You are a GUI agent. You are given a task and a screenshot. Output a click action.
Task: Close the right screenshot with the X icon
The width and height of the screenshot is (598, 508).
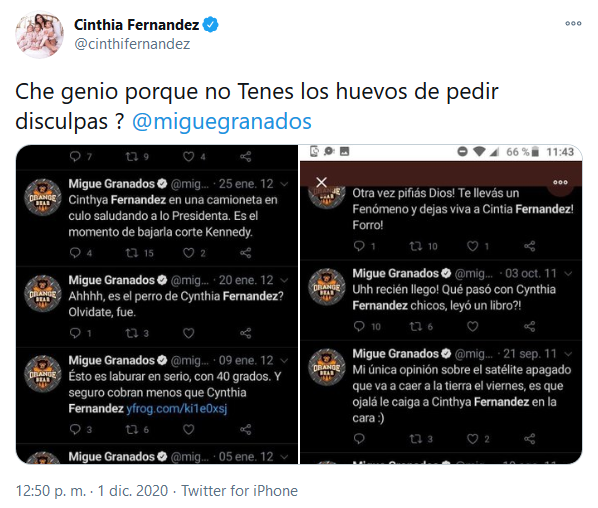coord(322,182)
